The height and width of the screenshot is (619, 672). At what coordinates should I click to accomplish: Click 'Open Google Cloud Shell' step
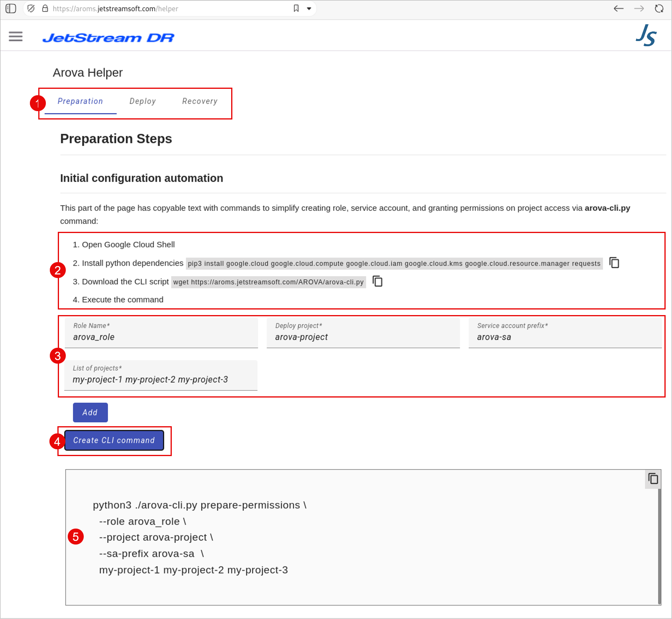[x=128, y=245]
